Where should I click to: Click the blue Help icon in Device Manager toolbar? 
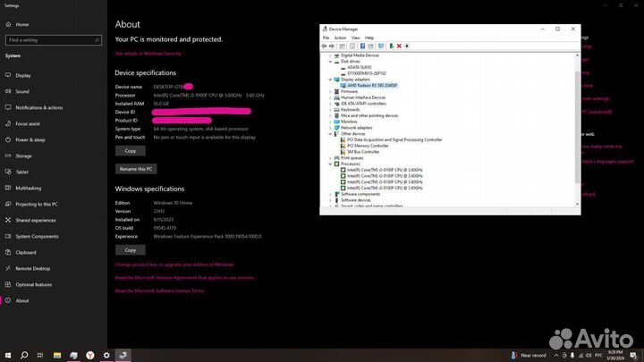click(x=362, y=46)
